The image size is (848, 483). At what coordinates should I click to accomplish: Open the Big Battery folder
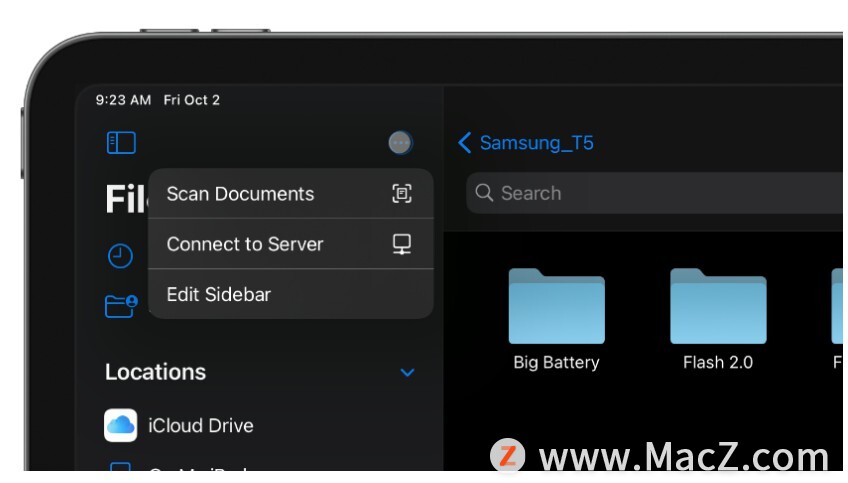point(556,319)
